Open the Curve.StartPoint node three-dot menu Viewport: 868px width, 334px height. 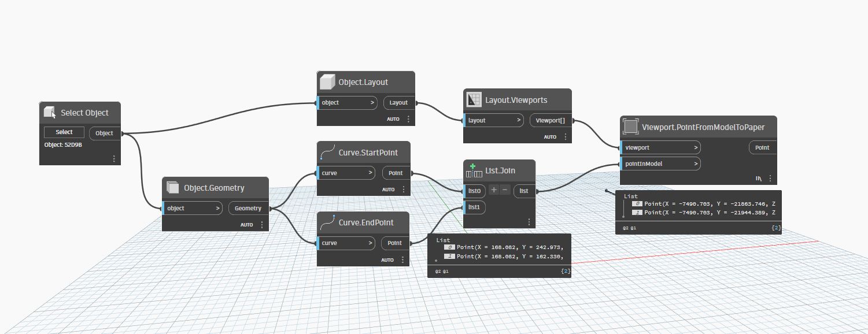pos(403,189)
